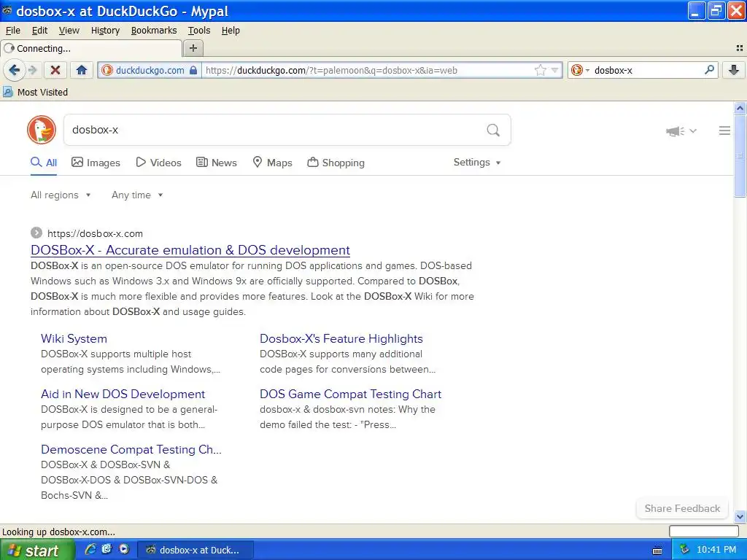This screenshot has height=560, width=747.
Task: Switch to News results
Action: 216,163
